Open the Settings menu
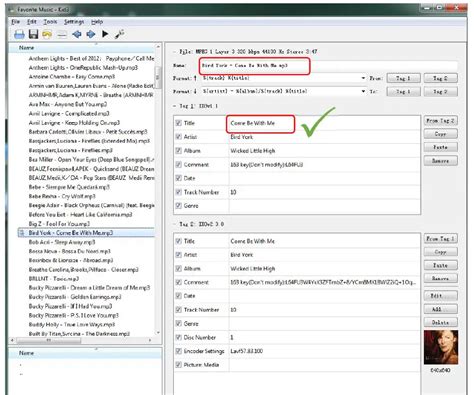This screenshot has height=395, width=474. tap(74, 22)
